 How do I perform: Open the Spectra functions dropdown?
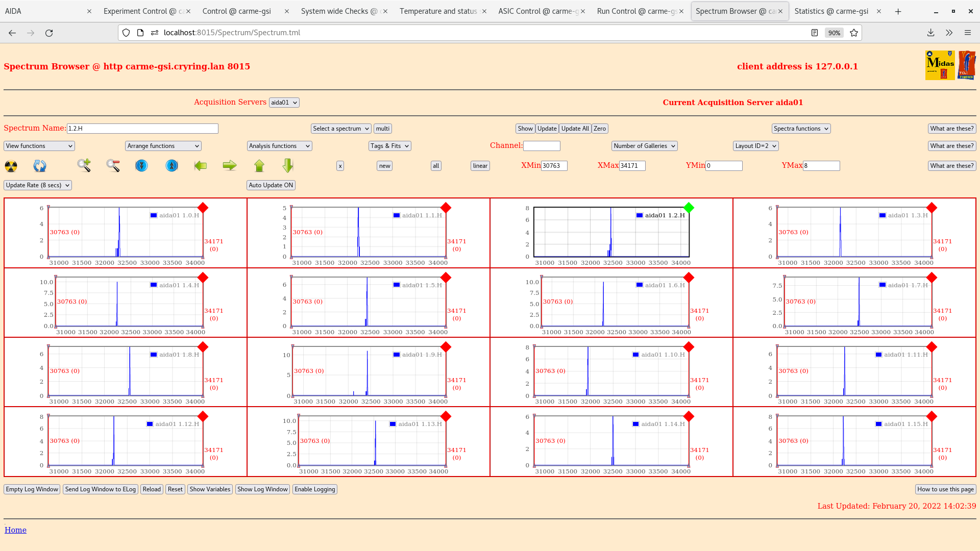click(x=800, y=128)
